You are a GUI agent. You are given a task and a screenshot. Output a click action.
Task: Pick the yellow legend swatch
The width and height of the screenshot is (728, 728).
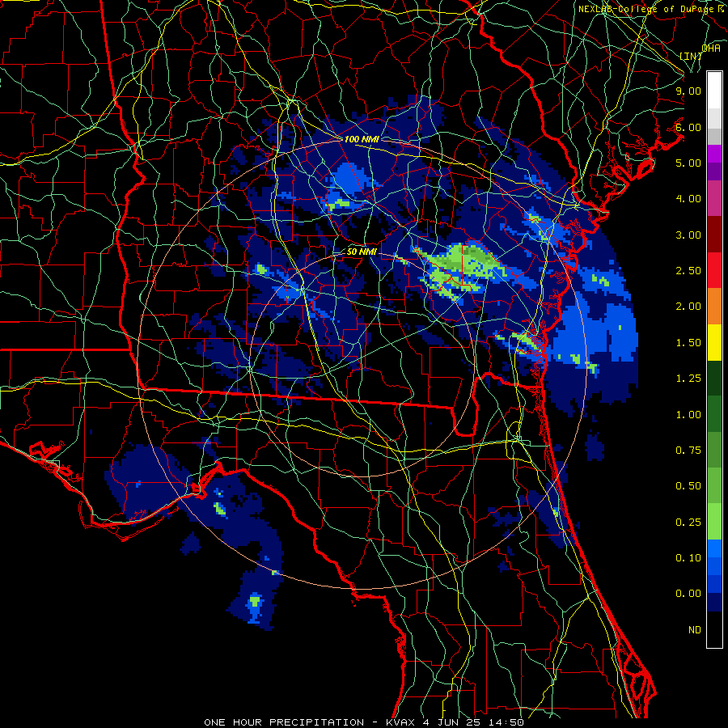tap(714, 342)
